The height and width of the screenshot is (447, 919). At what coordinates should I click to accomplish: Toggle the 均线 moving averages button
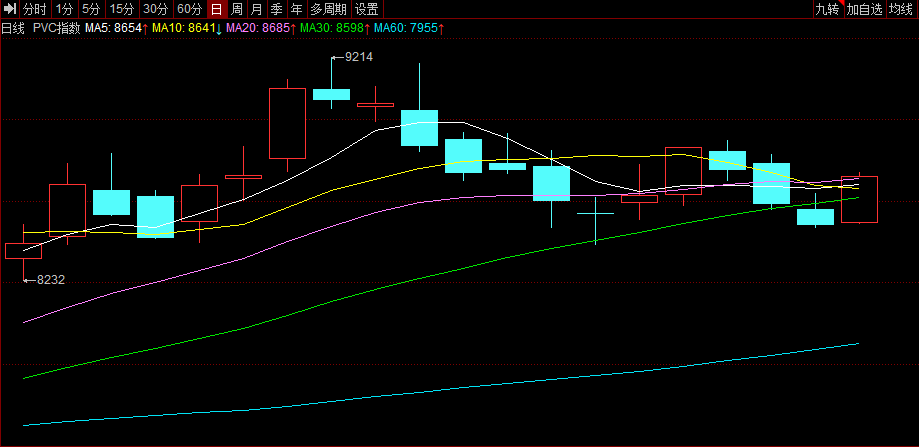click(901, 9)
